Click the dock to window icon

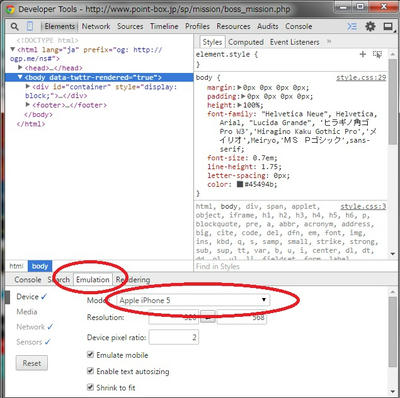(388, 26)
